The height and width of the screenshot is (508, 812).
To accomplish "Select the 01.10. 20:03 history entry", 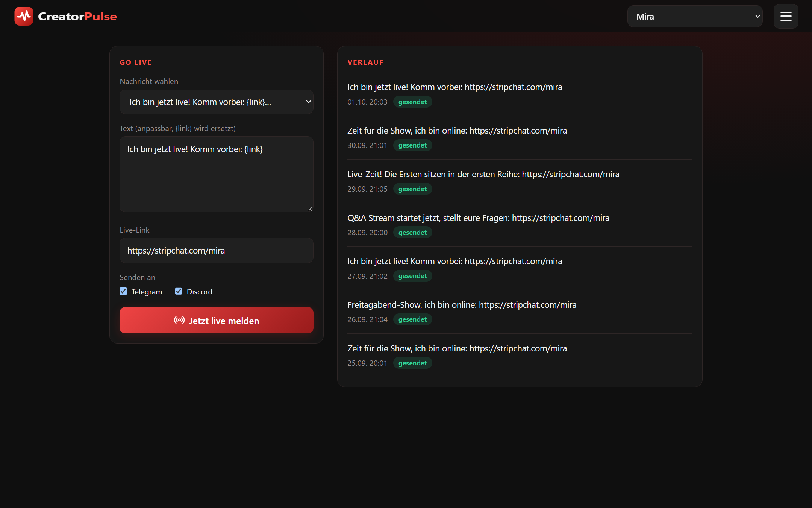I will point(520,94).
